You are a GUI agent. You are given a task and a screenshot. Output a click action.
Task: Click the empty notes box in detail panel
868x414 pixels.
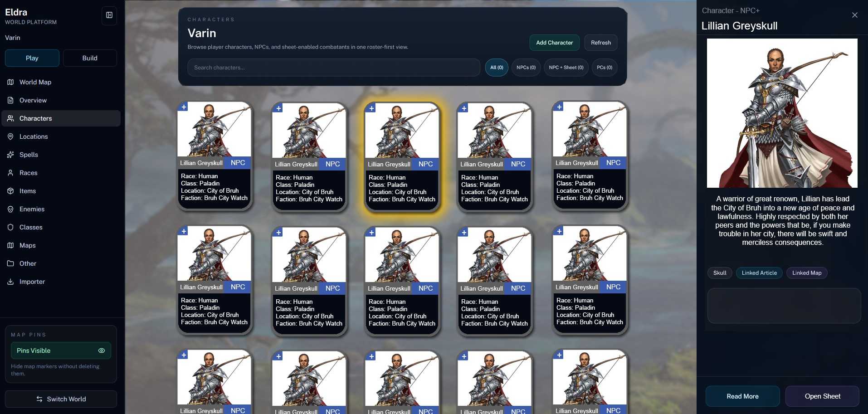[x=784, y=306]
